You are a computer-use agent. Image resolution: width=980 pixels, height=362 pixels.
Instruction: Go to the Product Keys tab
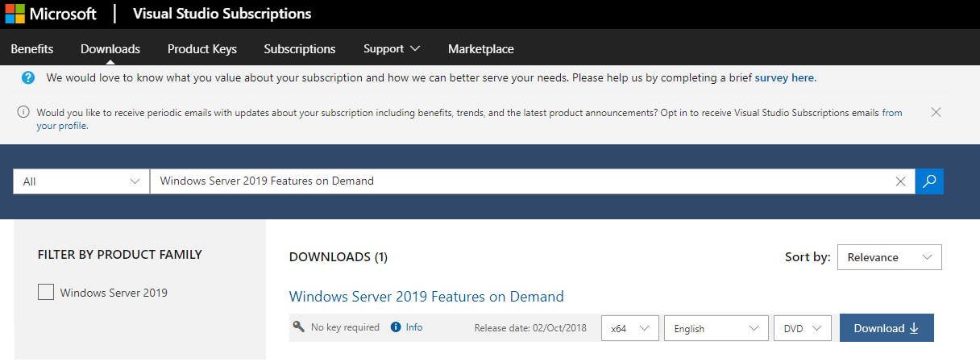201,49
